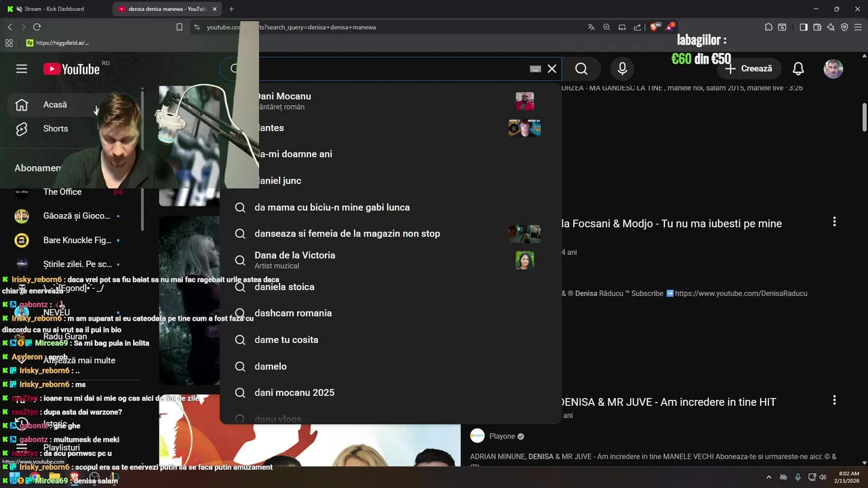Select suggestion Dani Mocanu
This screenshot has height=488, width=868.
391,101
